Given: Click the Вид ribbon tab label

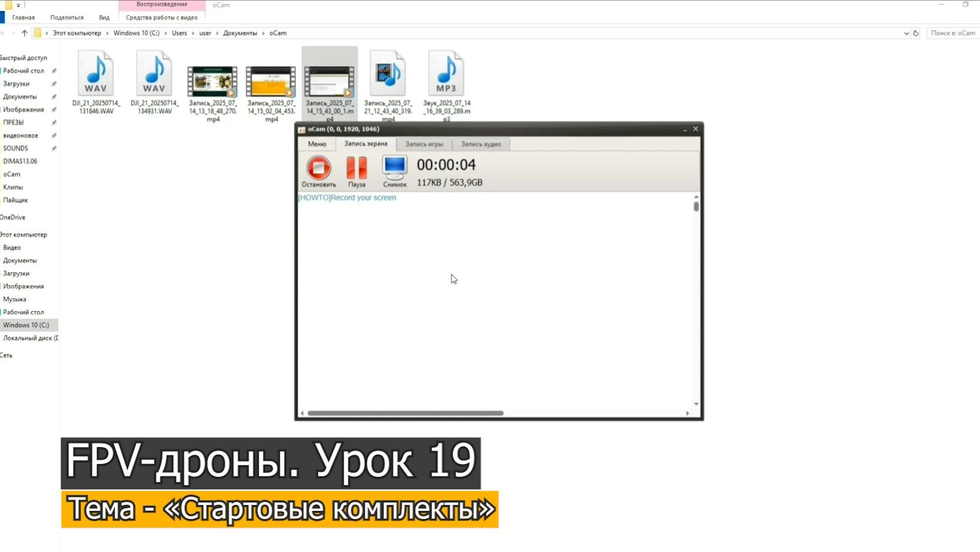Looking at the screenshot, I should 104,17.
